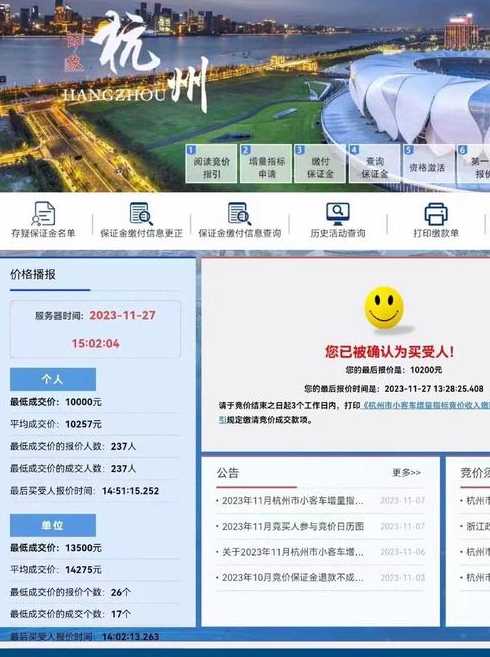Select the 单位 tab
Image resolution: width=490 pixels, height=657 pixels.
[53, 525]
